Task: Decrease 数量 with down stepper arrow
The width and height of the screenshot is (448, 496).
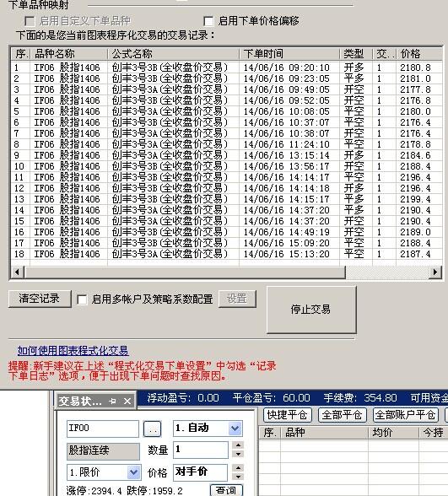Action: click(238, 454)
